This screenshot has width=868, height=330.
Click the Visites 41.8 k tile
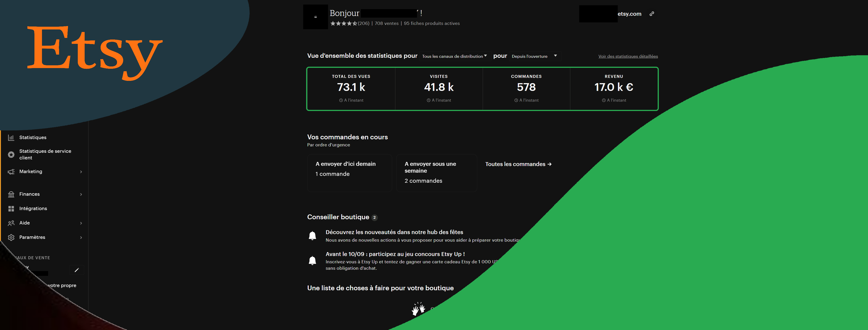[x=439, y=89]
